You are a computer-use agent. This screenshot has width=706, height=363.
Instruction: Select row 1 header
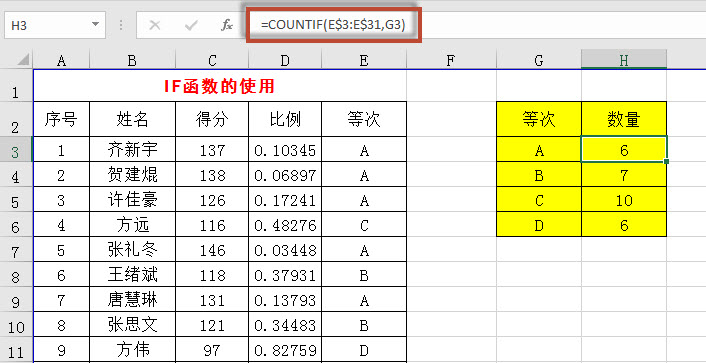point(16,86)
